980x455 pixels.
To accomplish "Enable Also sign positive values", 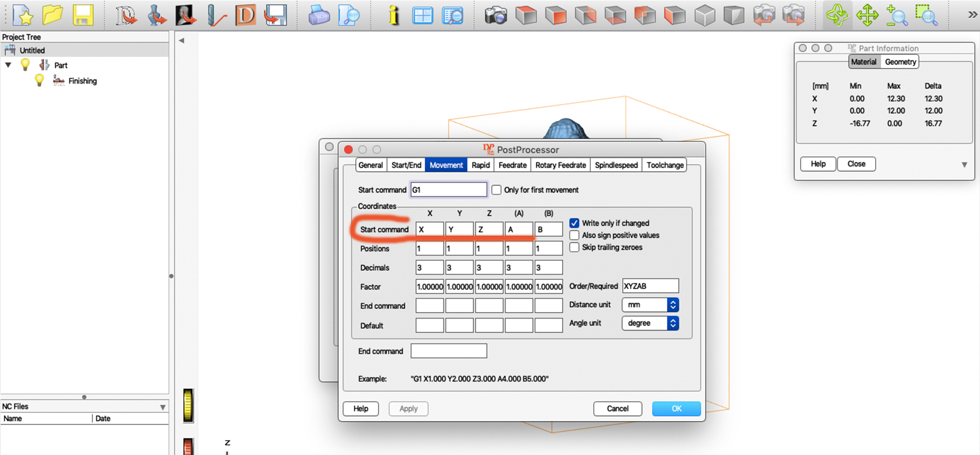I will (574, 235).
